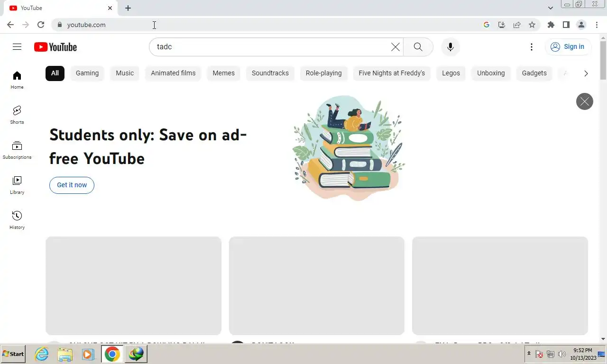The width and height of the screenshot is (607, 364).
Task: Go back in browser
Action: [x=10, y=25]
